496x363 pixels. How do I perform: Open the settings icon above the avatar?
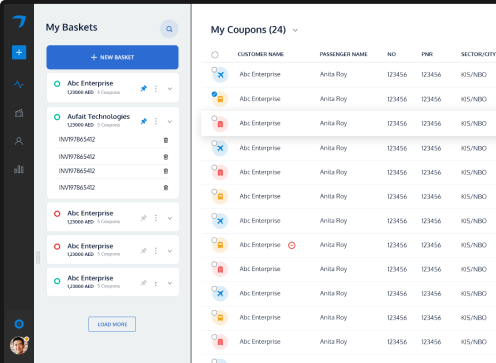[x=19, y=324]
